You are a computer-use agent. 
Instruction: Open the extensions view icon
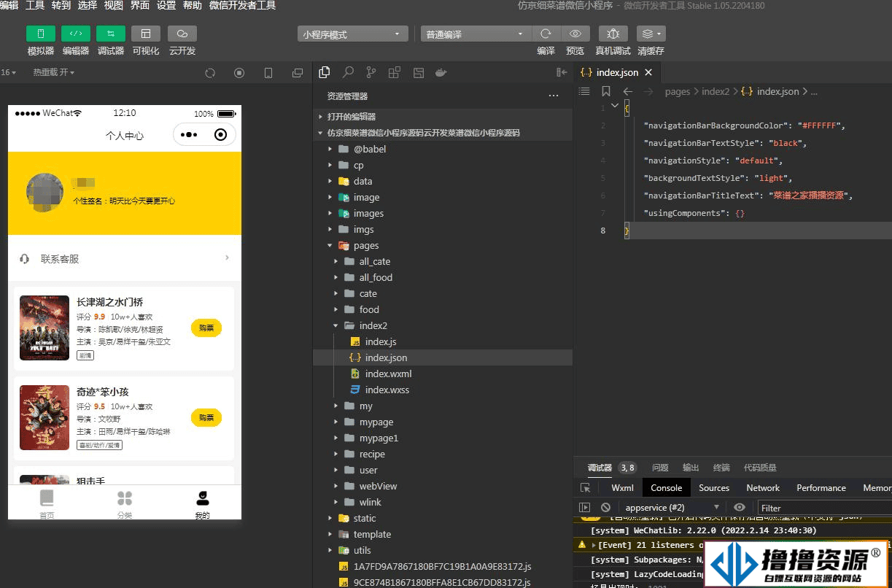[x=395, y=72]
